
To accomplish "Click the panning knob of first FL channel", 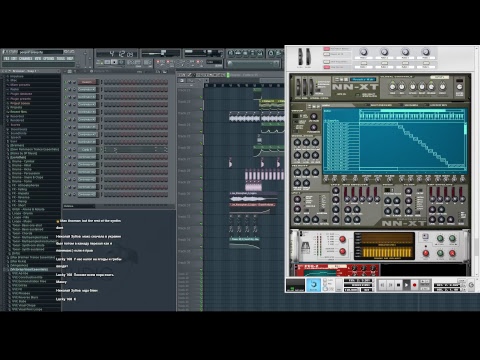I will pyautogui.click(x=70, y=82).
